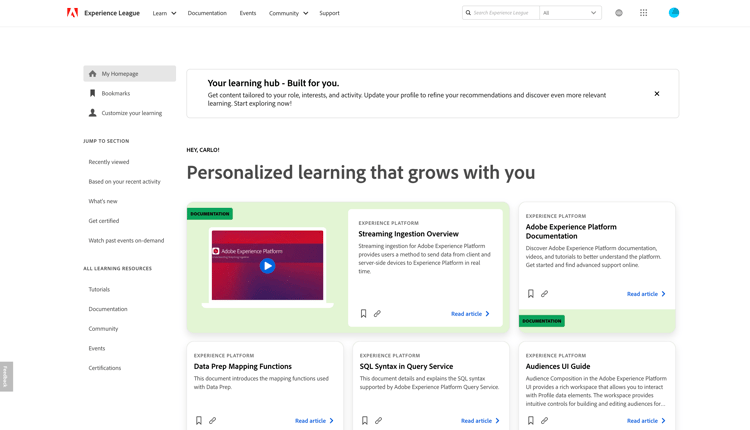The image size is (750, 430).
Task: Jump to Get certified section
Action: (x=104, y=221)
